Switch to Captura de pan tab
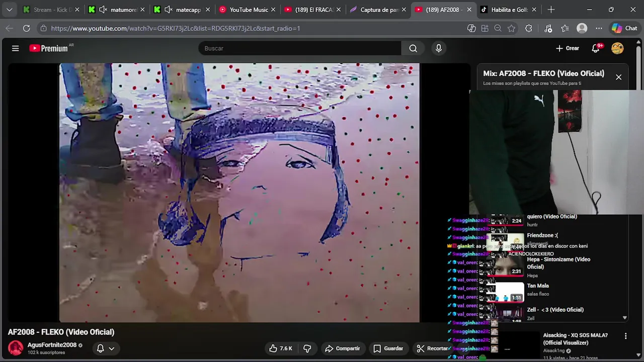The image size is (644, 362). [x=378, y=10]
